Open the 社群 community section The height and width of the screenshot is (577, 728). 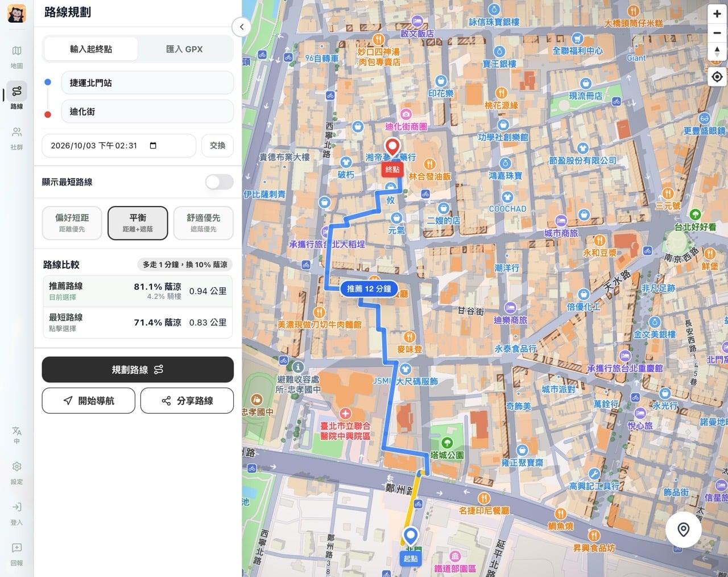pos(16,138)
